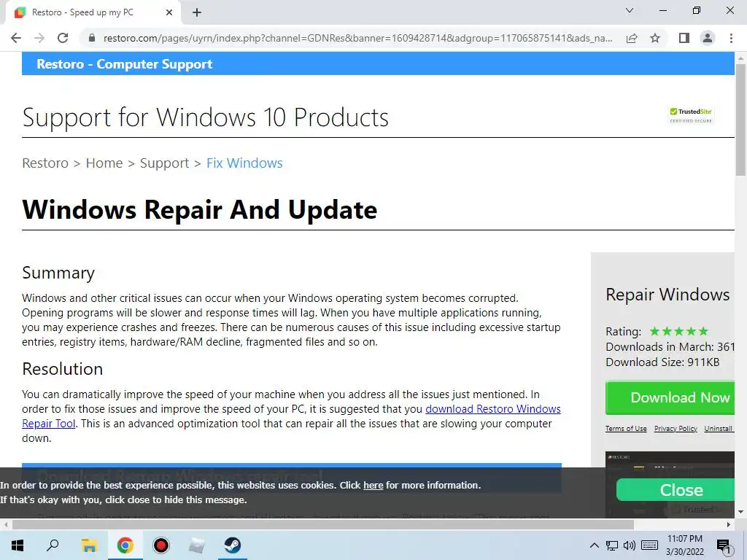This screenshot has height=560, width=747.
Task: Click Support for Windows 10 Products title
Action: click(x=205, y=117)
